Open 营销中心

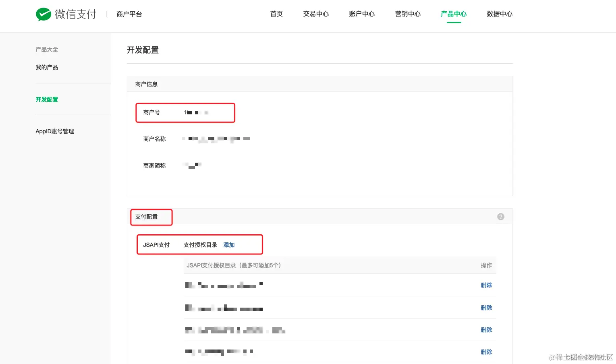pyautogui.click(x=408, y=13)
